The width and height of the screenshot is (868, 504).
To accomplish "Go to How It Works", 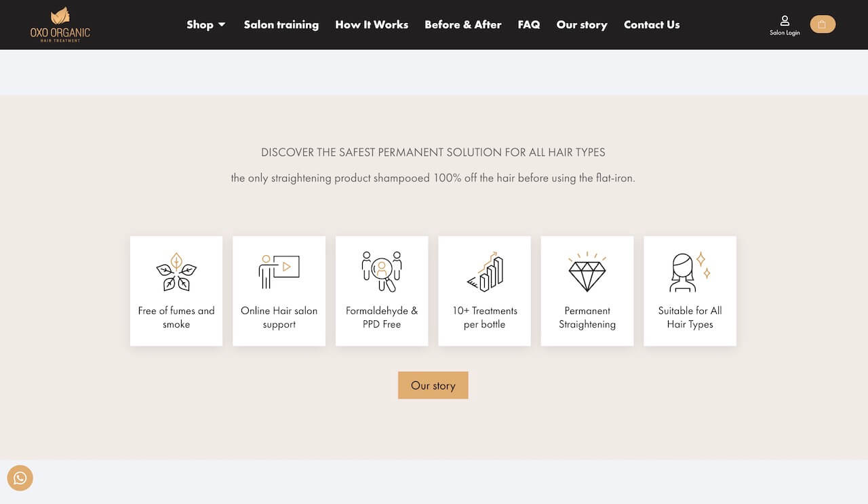I will click(x=372, y=24).
